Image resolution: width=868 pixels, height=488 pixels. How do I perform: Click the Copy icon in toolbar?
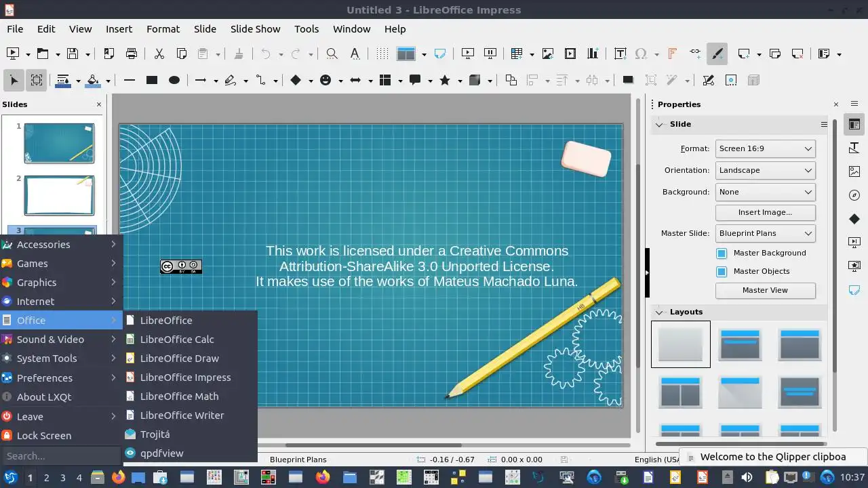coord(181,54)
